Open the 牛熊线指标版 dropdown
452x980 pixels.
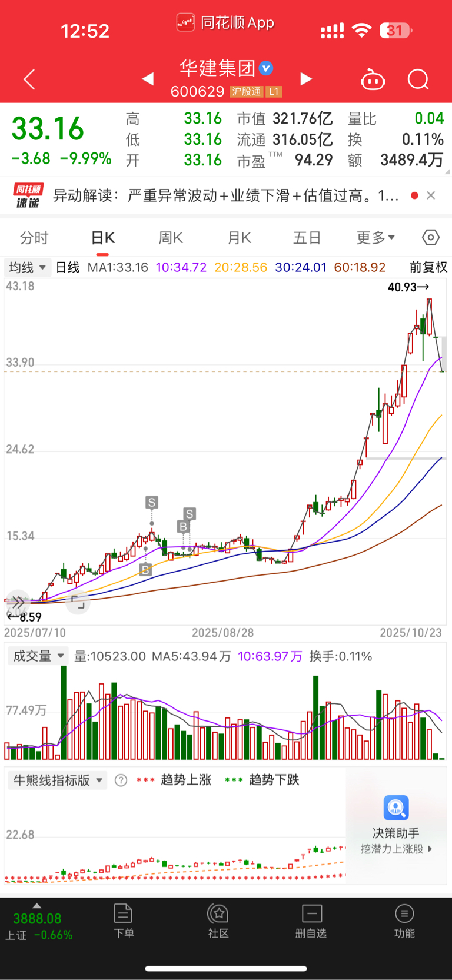58,780
